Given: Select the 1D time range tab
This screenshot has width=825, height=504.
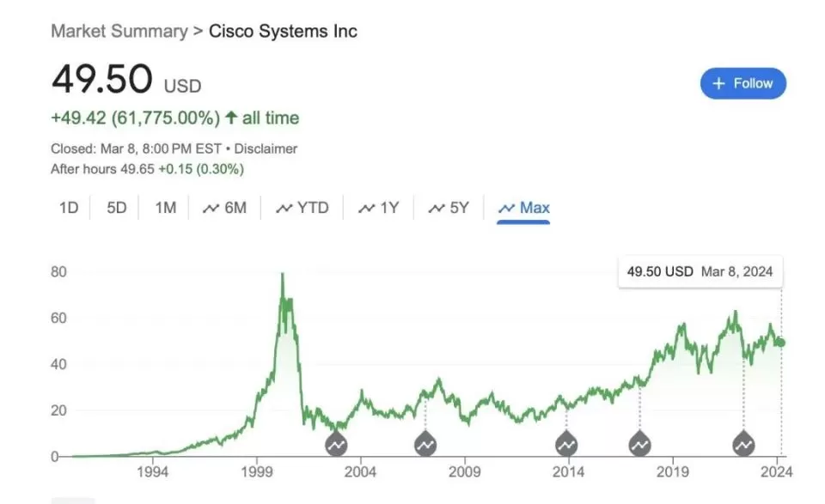Looking at the screenshot, I should (69, 208).
